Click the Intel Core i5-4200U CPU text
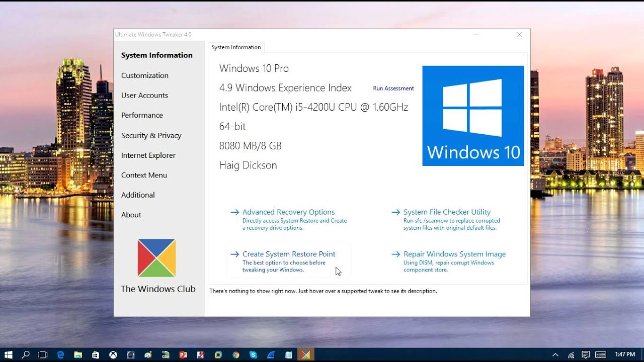644x362 pixels. tap(313, 107)
